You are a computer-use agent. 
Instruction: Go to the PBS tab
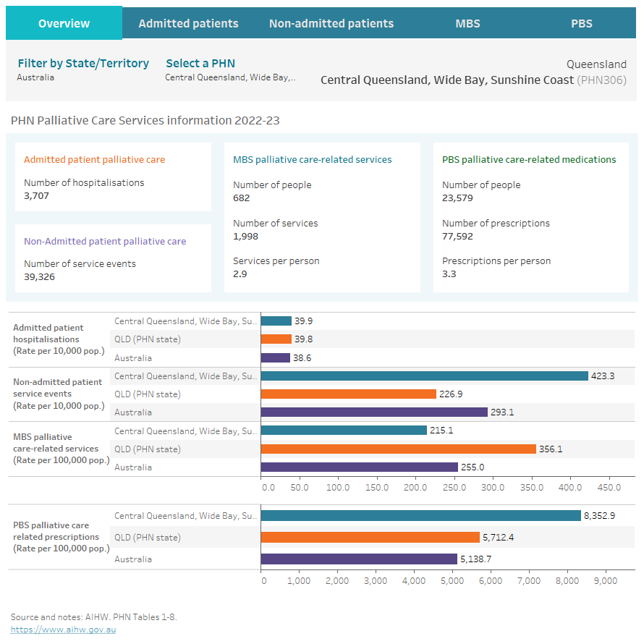pos(581,24)
